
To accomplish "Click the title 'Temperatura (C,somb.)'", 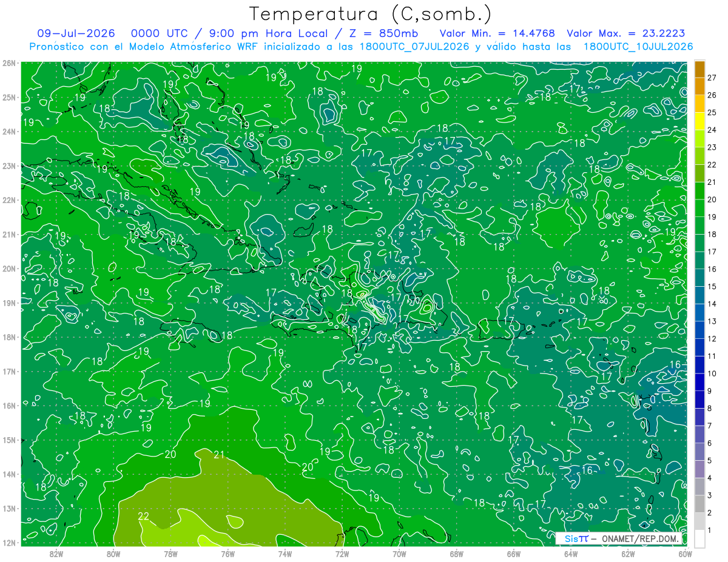I will click(370, 14).
